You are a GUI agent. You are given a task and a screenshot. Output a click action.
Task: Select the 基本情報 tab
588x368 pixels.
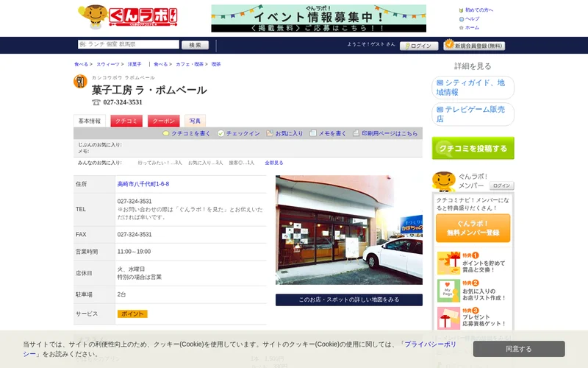[x=90, y=121]
